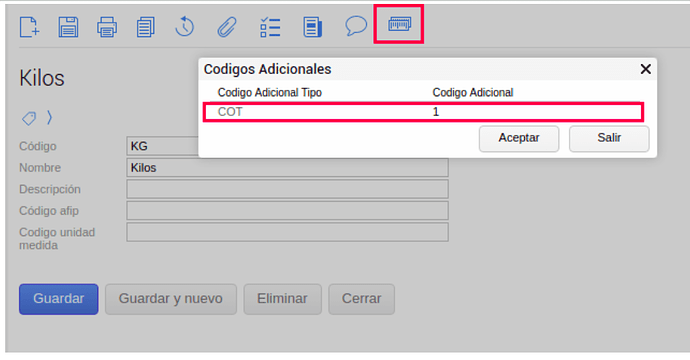Image resolution: width=690 pixels, height=360 pixels.
Task: Click the Eliminar button
Action: click(283, 299)
